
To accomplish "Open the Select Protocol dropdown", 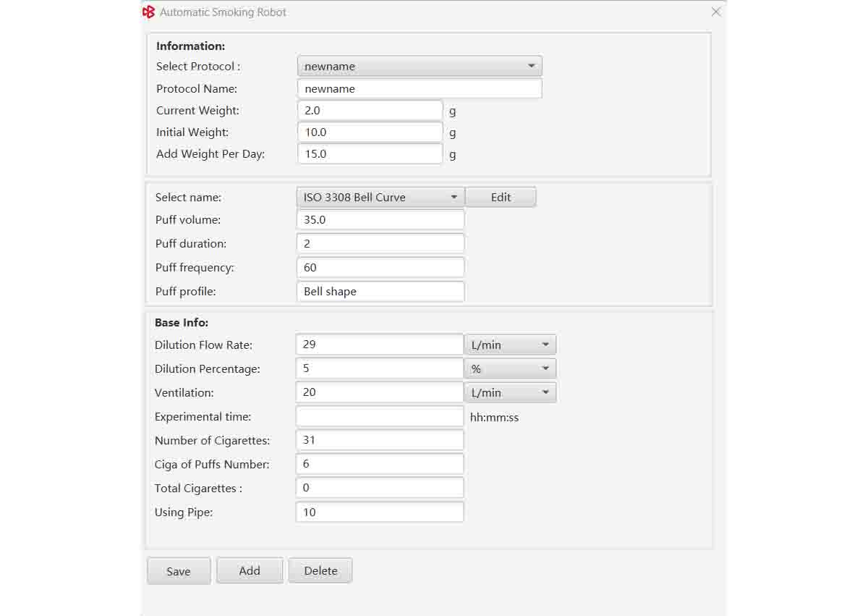I will pos(420,67).
